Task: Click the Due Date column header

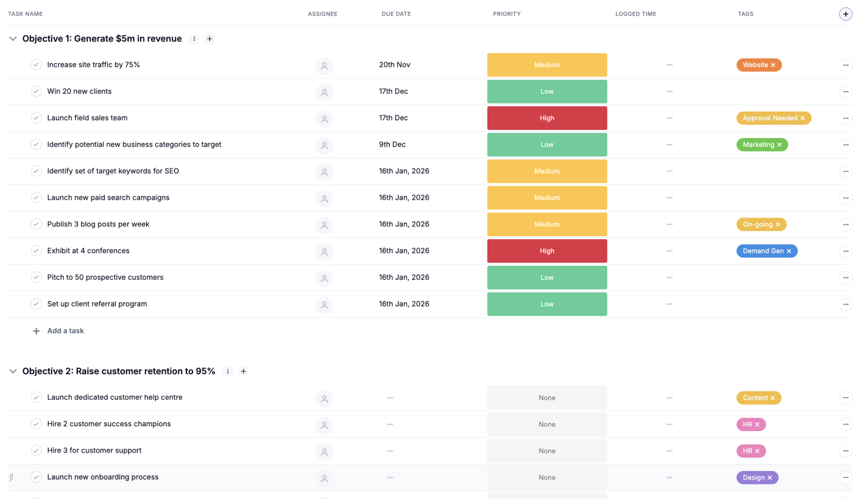Action: point(396,14)
